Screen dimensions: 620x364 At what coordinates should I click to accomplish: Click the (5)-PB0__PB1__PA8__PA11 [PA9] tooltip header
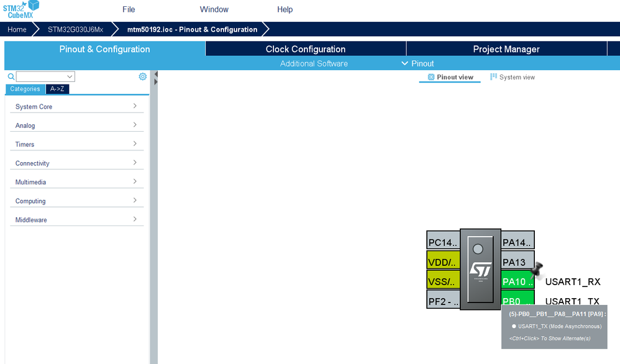point(557,314)
